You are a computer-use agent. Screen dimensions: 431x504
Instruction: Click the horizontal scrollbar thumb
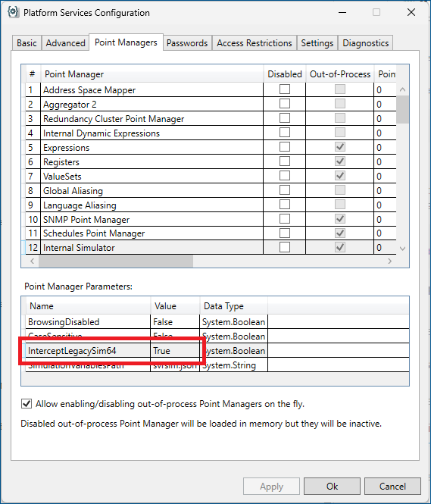116,261
